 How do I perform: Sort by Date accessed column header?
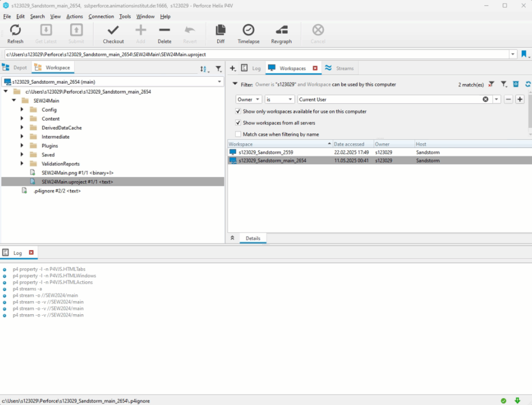click(353, 144)
